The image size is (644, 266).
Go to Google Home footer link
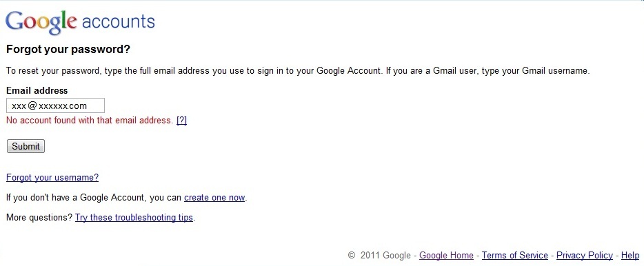(x=446, y=256)
